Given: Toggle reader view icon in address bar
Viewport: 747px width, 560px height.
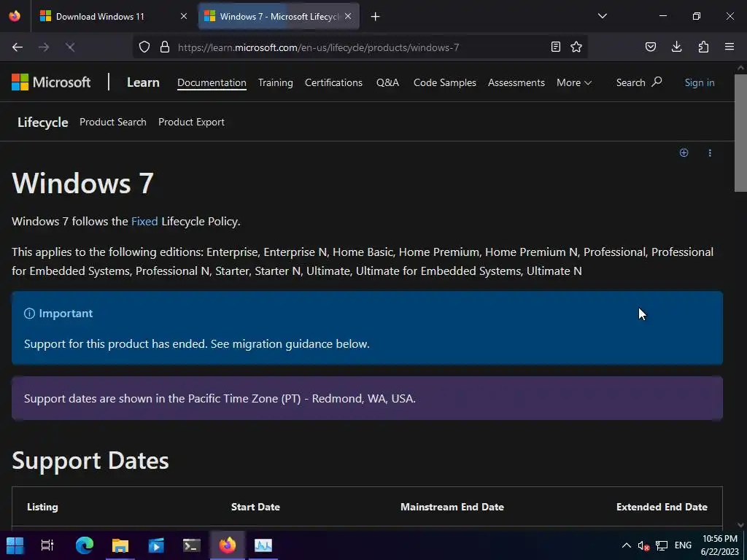Looking at the screenshot, I should tap(555, 47).
